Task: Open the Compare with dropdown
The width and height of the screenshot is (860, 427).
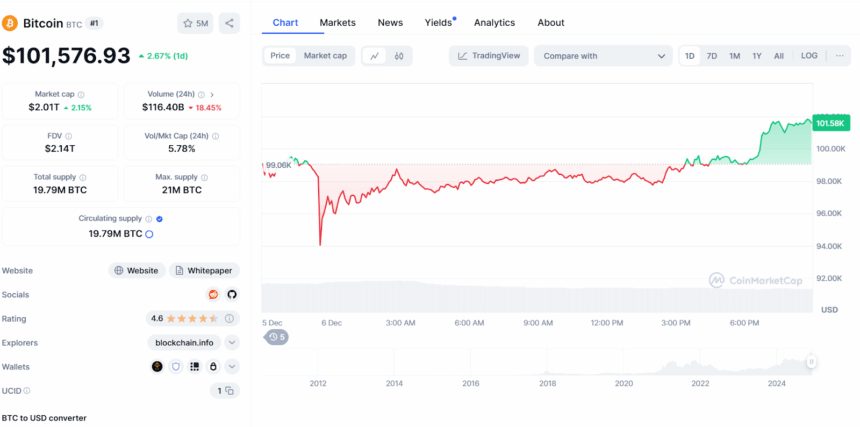Action: tap(602, 56)
